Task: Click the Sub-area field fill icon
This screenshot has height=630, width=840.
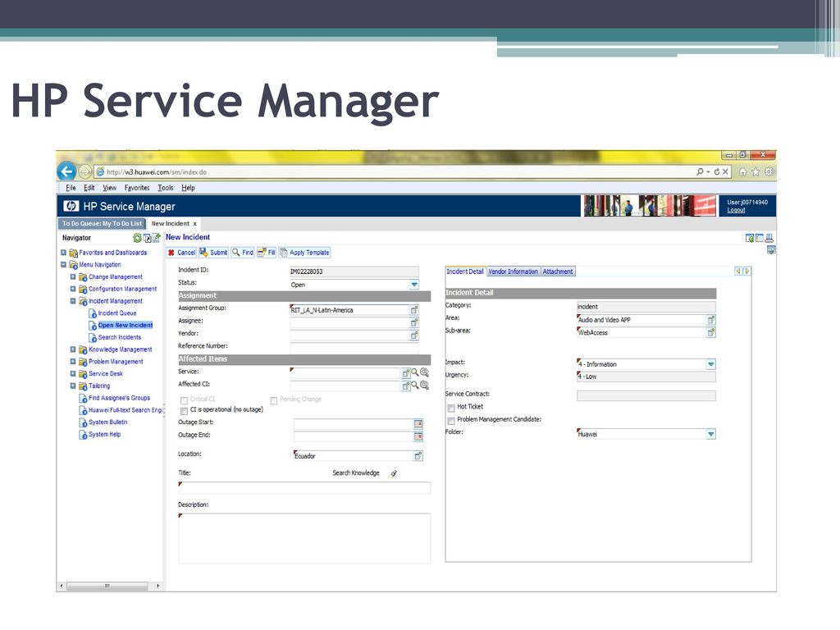Action: click(711, 333)
